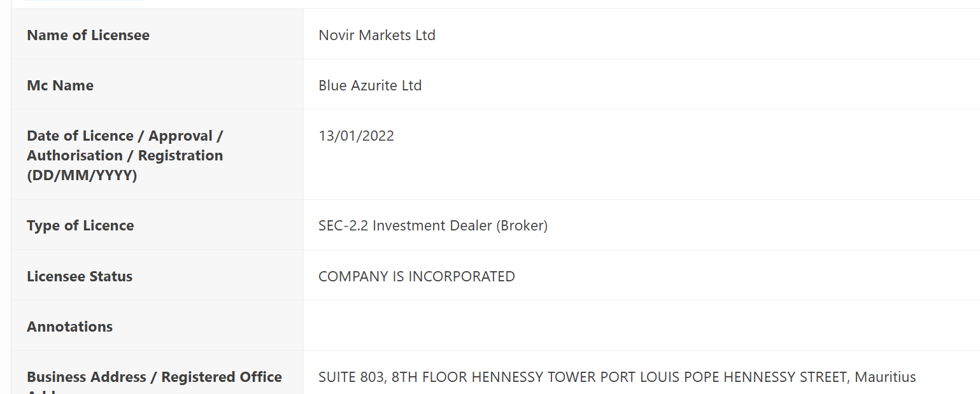Click the word 'Mauritius' in the address
Screen dimensions: 980x394
pyautogui.click(x=885, y=377)
